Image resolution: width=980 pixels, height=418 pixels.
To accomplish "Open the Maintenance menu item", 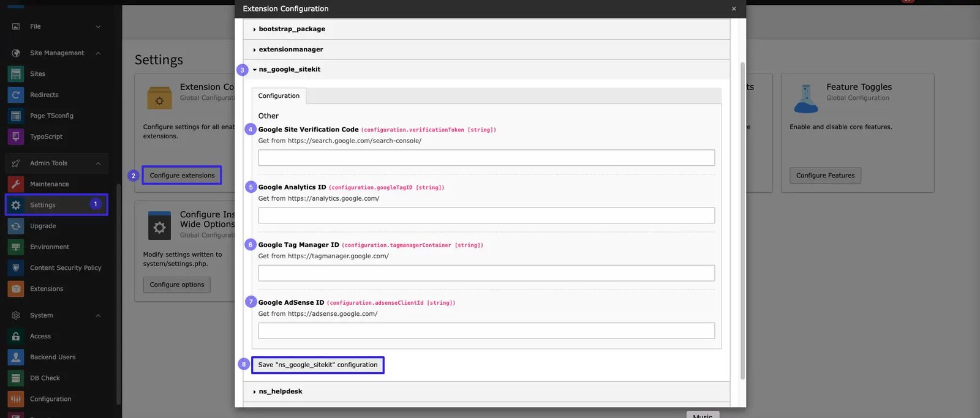I will [50, 184].
